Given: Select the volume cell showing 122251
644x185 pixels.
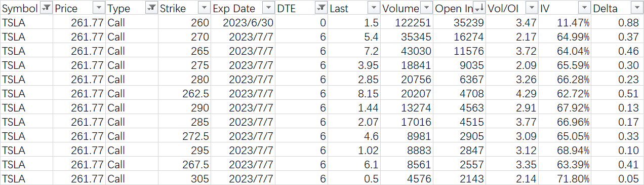Looking at the screenshot, I should point(407,23).
